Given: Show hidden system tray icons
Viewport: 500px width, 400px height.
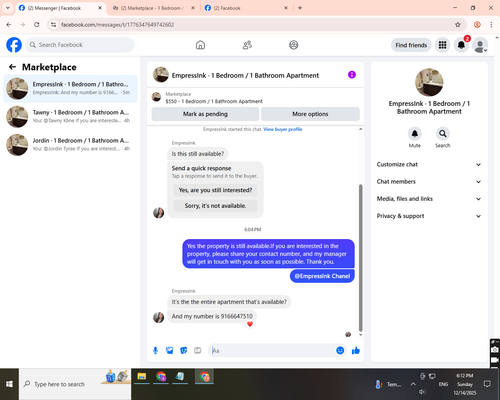Looking at the screenshot, I should pos(413,384).
